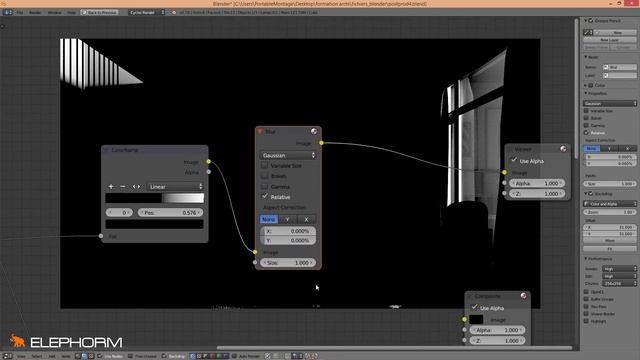Collapse the Grease Pencil panel

(586, 20)
